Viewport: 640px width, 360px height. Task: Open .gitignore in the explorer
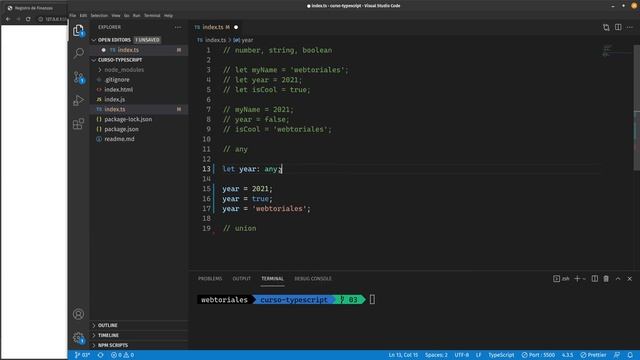coord(117,80)
